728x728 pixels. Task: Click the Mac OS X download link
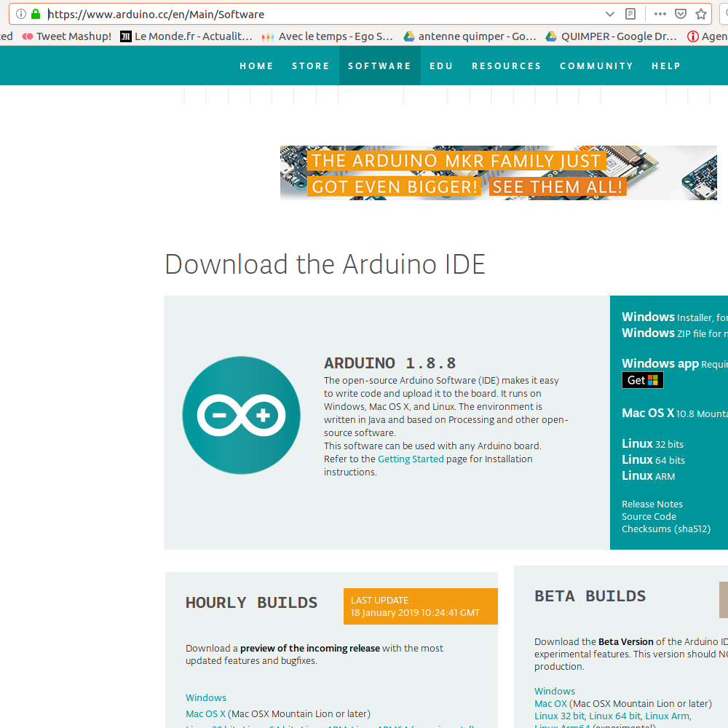[x=647, y=413]
